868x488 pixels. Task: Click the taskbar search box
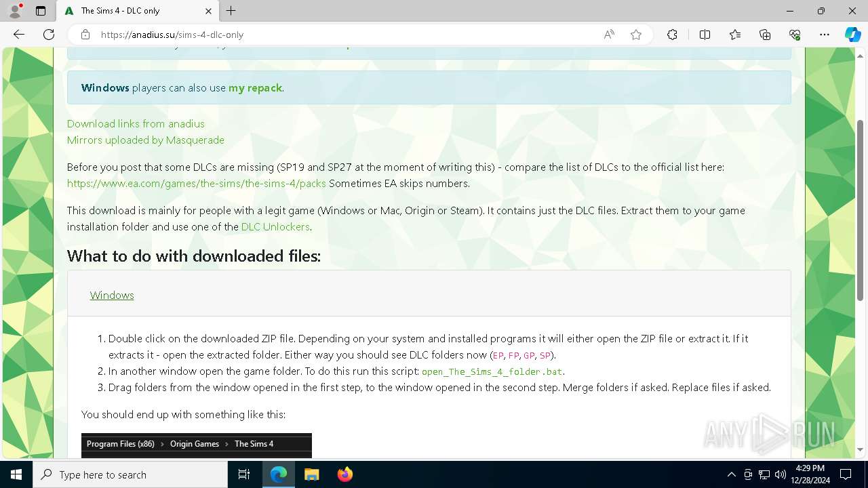(130, 474)
